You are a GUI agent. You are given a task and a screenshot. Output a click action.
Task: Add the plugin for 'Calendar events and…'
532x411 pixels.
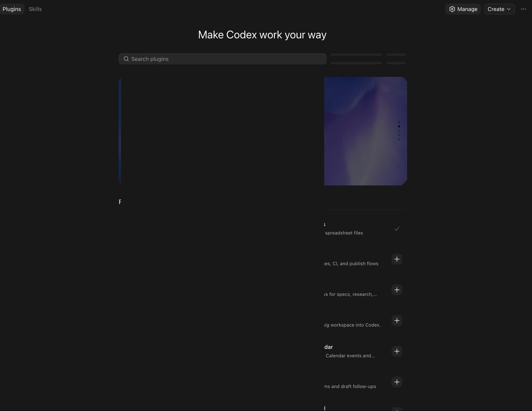tap(397, 351)
